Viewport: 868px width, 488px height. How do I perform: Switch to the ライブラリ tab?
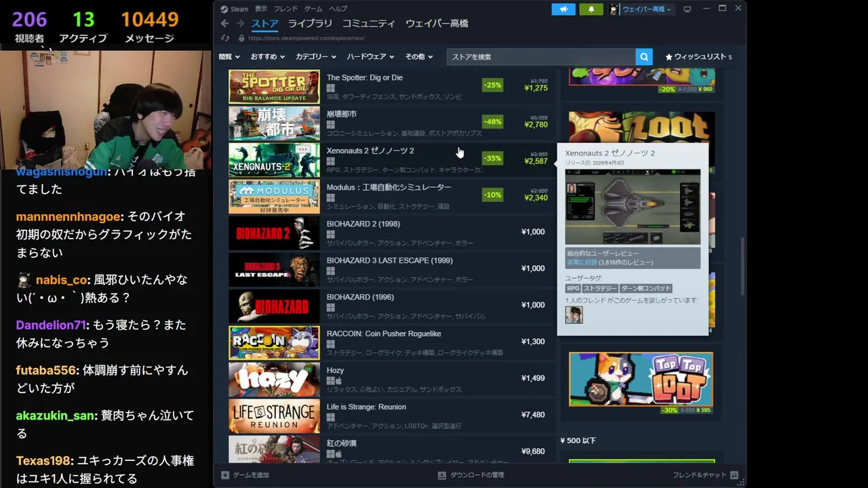pos(310,24)
